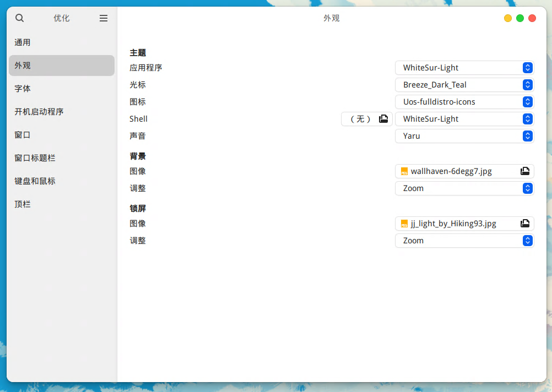Click the Shell theme file-open icon
Screen dimensions: 552x392
383,119
